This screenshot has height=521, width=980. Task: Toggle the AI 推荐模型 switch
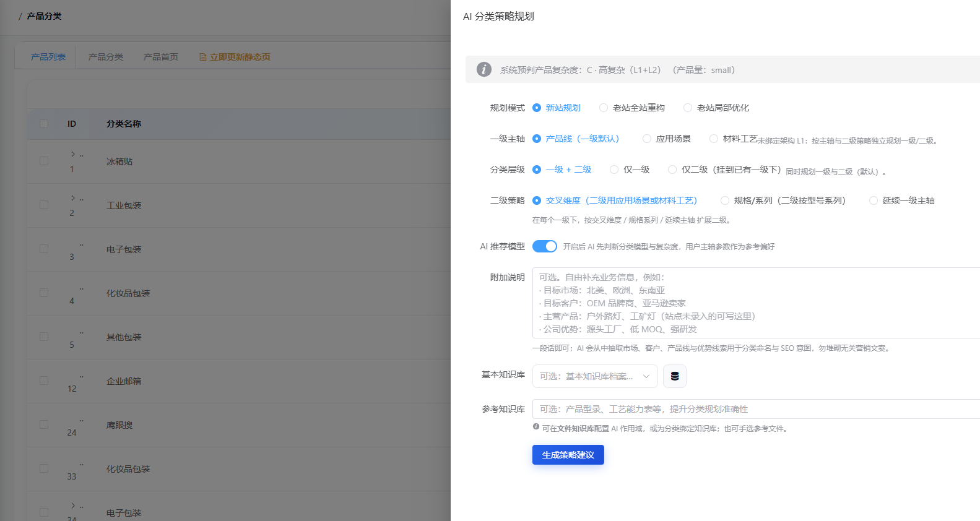coord(545,246)
